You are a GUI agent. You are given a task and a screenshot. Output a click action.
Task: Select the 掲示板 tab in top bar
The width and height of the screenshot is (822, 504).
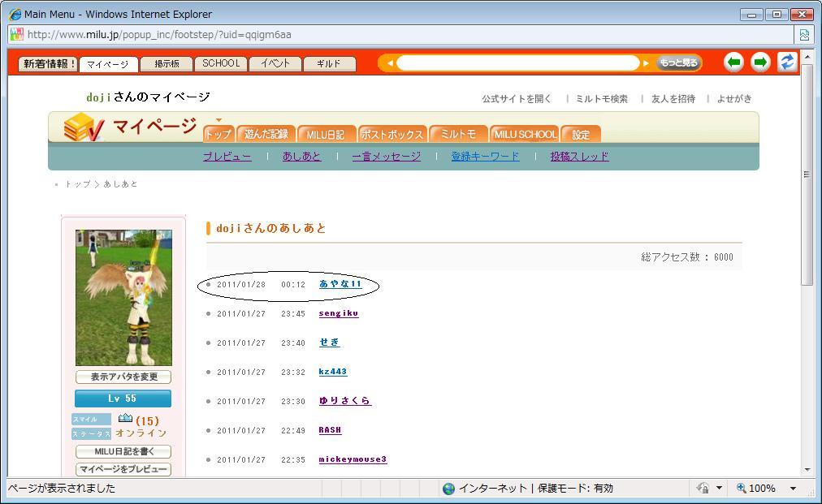[x=167, y=63]
